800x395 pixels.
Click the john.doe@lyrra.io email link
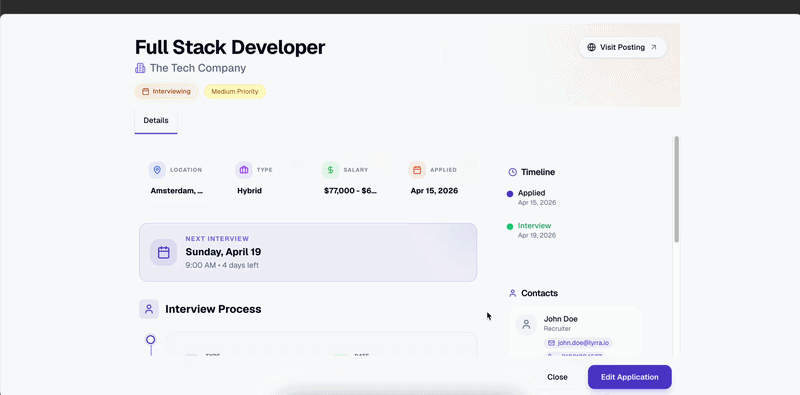578,343
